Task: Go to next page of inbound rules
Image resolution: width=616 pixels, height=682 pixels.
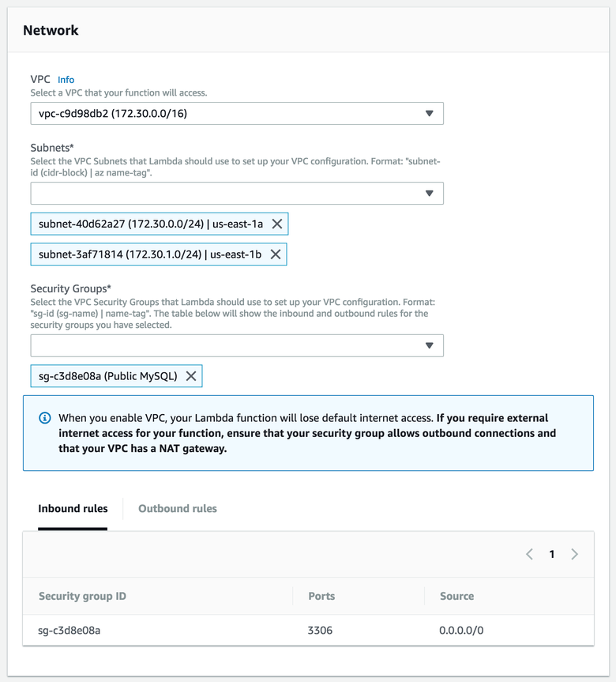Action: [575, 554]
